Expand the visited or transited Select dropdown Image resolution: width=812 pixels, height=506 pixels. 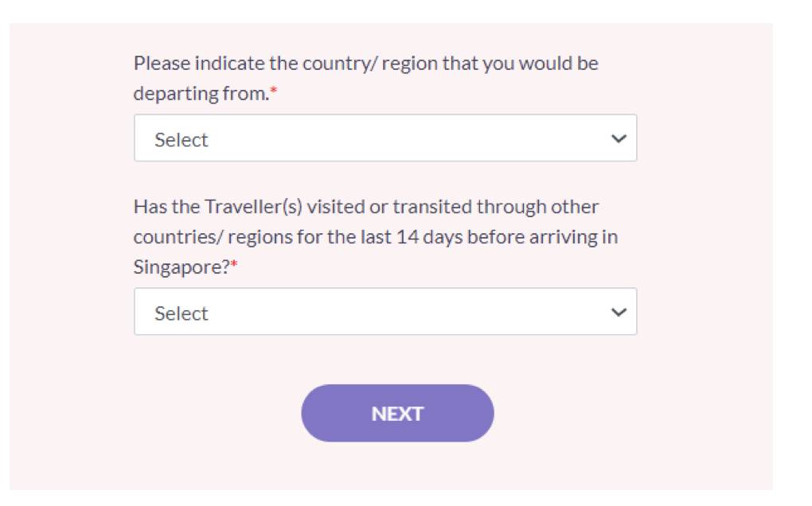click(x=385, y=312)
